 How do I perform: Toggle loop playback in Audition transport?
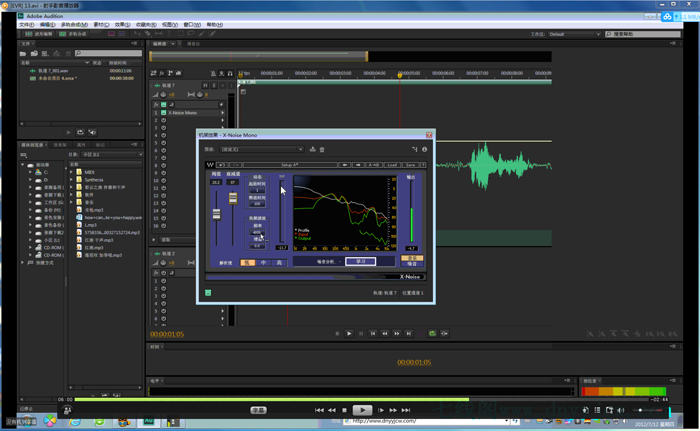click(x=432, y=333)
